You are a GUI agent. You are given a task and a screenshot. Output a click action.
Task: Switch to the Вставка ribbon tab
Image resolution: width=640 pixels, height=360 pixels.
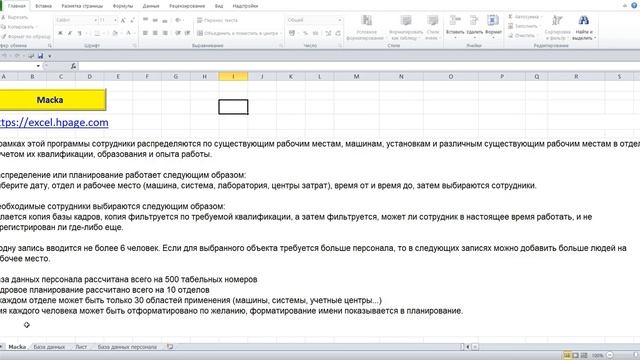43,6
